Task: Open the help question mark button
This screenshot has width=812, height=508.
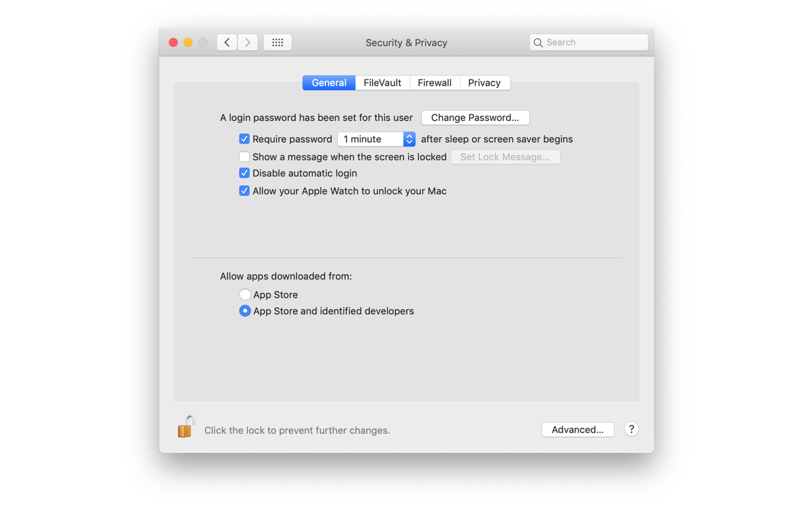Action: tap(631, 429)
